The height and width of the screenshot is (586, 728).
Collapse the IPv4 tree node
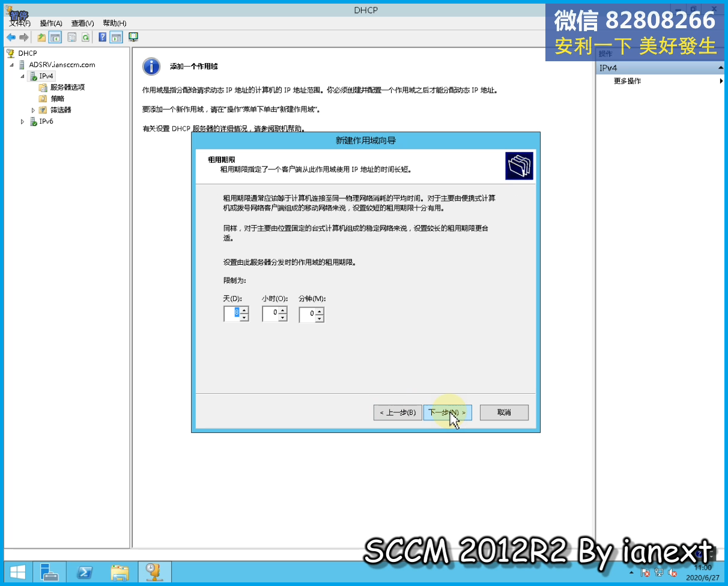[23, 76]
